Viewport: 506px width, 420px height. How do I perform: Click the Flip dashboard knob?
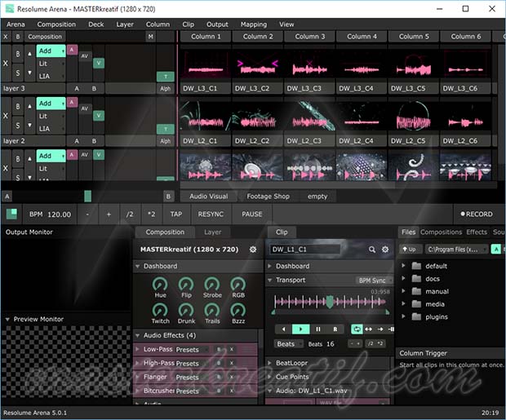click(186, 284)
